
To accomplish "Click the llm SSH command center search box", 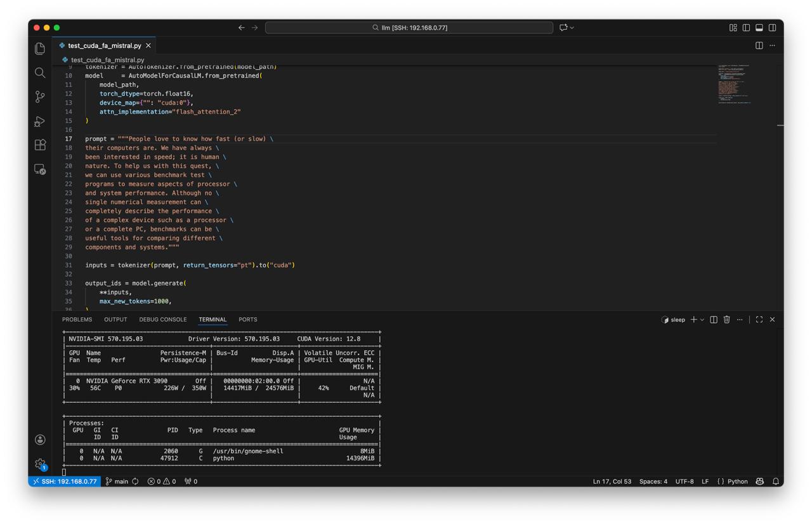I will point(409,28).
